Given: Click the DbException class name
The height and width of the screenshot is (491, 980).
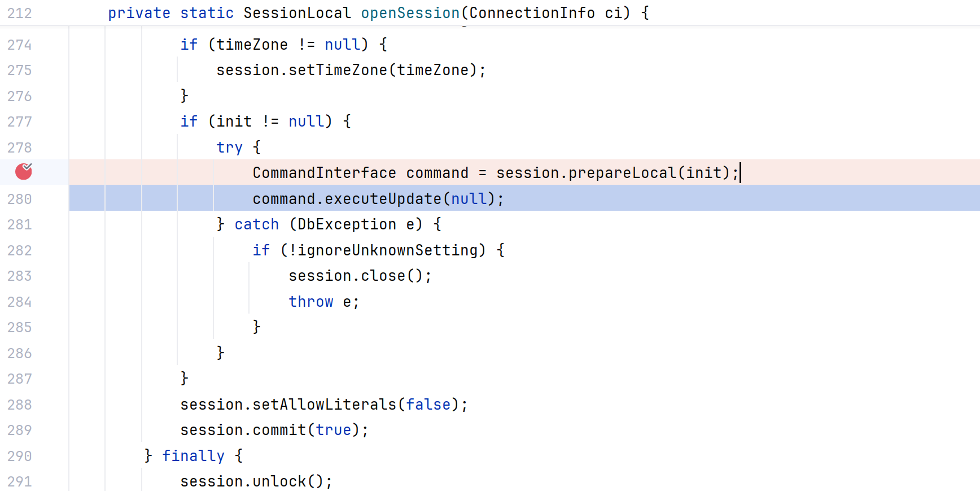Looking at the screenshot, I should coord(347,224).
